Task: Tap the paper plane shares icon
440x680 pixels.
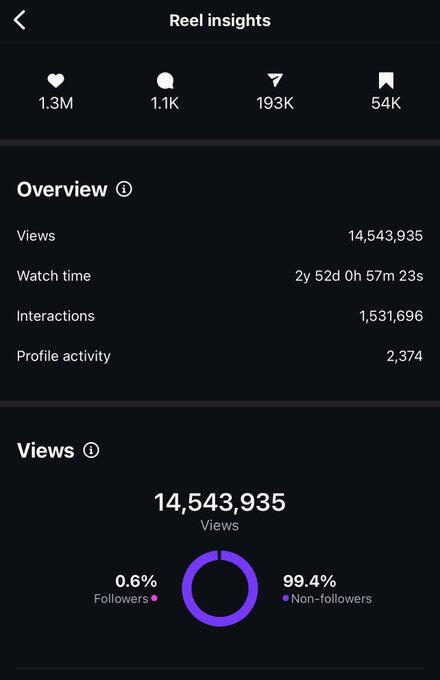Action: [x=275, y=80]
